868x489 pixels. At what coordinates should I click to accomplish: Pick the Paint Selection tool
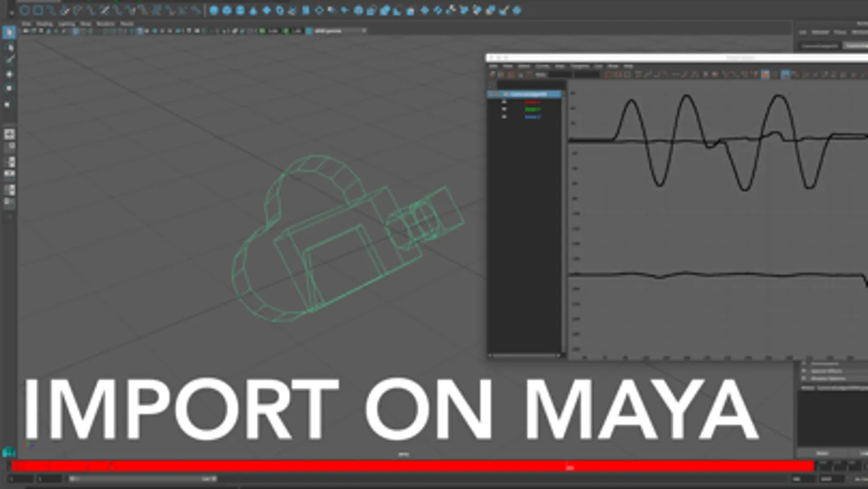point(9,60)
